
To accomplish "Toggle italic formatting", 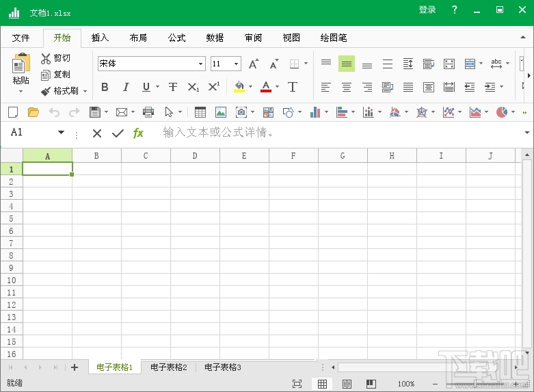I will click(126, 87).
